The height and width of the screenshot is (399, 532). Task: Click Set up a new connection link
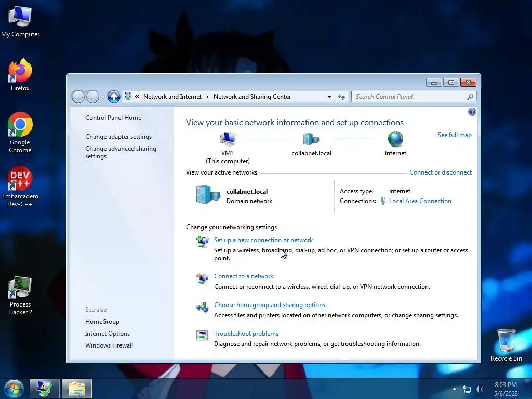point(263,240)
